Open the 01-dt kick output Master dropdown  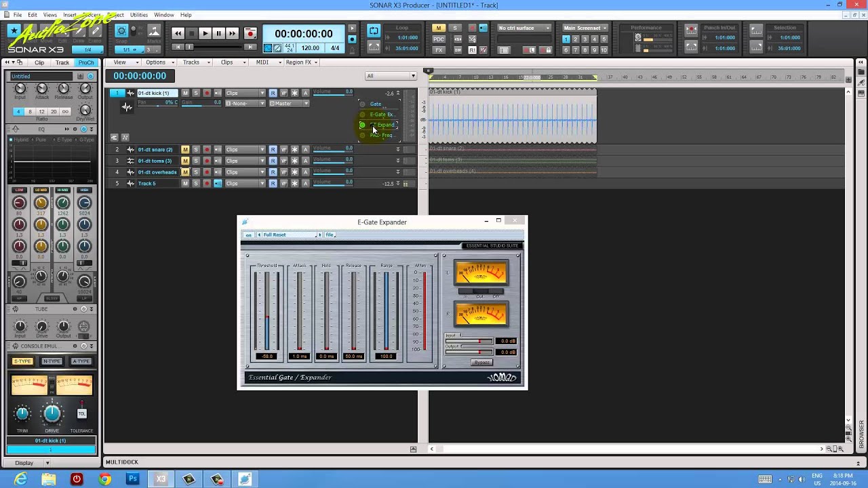point(289,104)
